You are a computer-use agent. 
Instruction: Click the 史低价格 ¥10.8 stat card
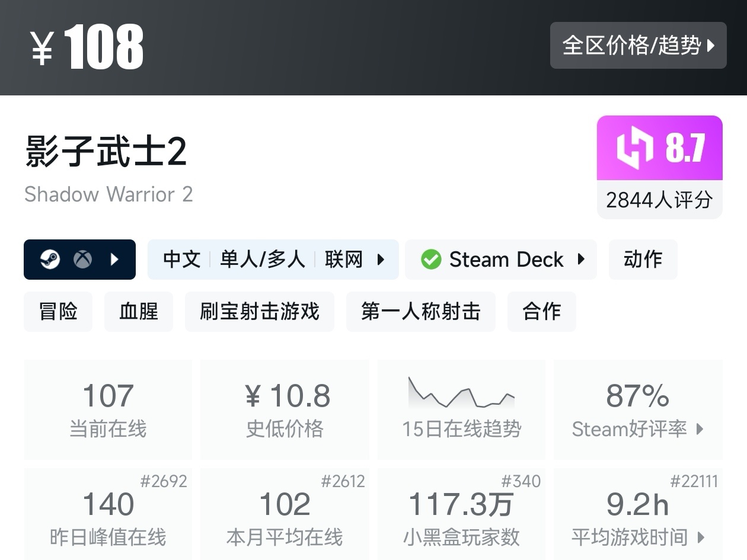coord(285,409)
